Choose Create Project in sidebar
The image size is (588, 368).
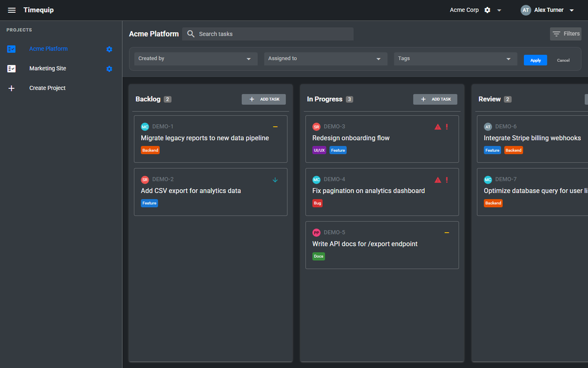pyautogui.click(x=47, y=88)
